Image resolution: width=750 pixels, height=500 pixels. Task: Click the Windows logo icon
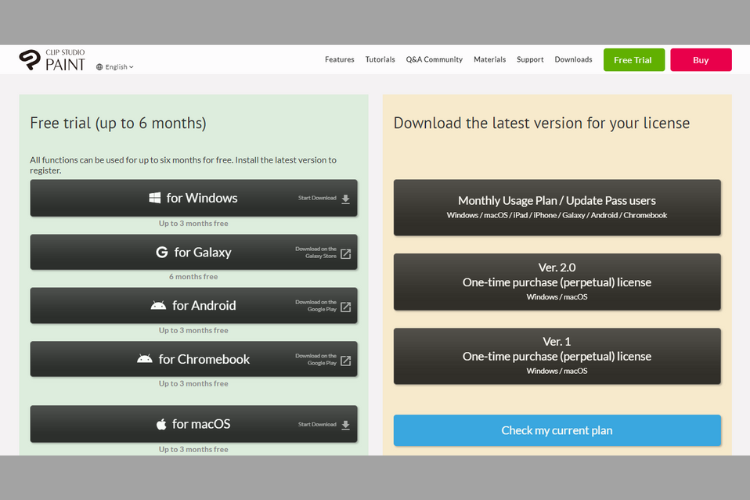[155, 198]
